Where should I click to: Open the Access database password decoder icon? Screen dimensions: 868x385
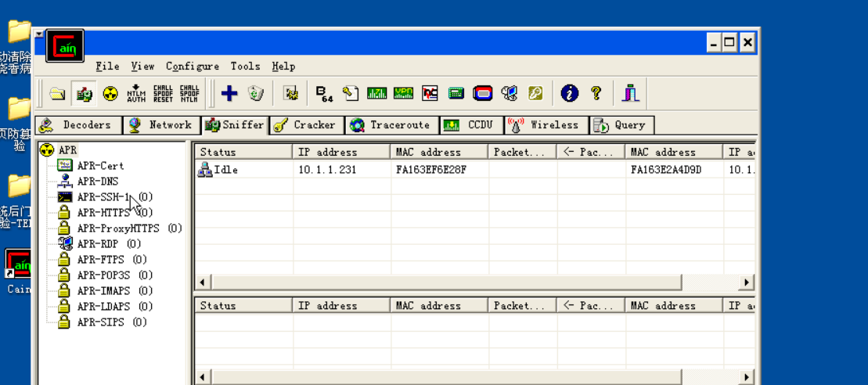[351, 93]
